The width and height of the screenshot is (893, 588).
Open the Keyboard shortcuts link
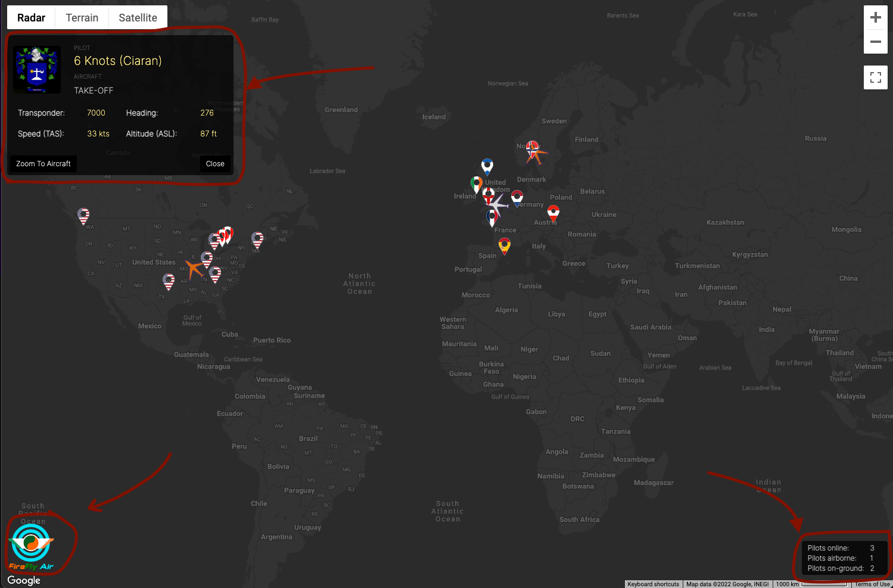653,584
